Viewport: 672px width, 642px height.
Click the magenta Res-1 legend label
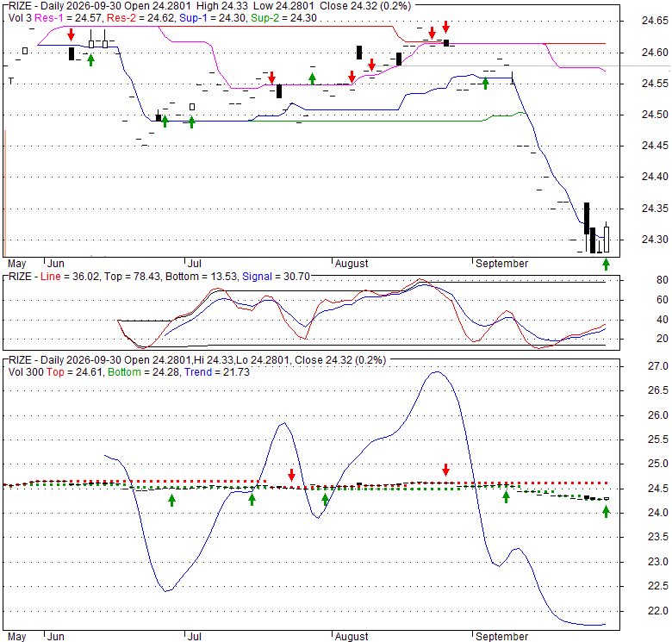click(49, 18)
